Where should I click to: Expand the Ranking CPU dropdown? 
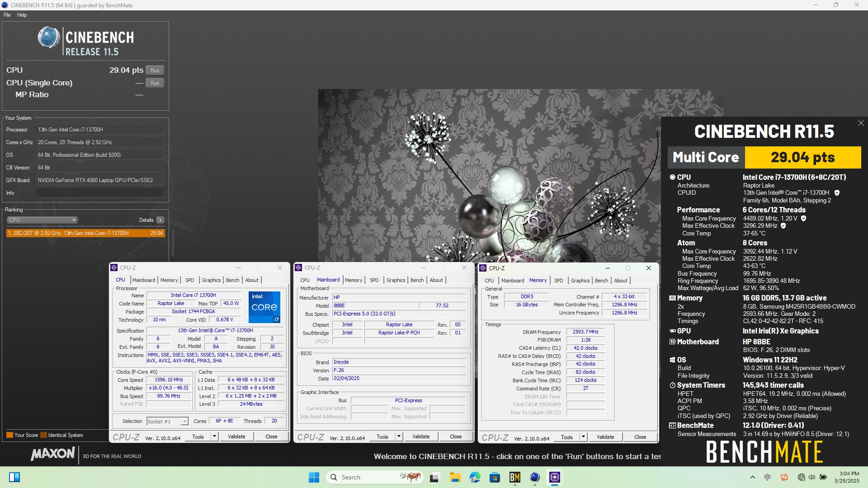(42, 220)
